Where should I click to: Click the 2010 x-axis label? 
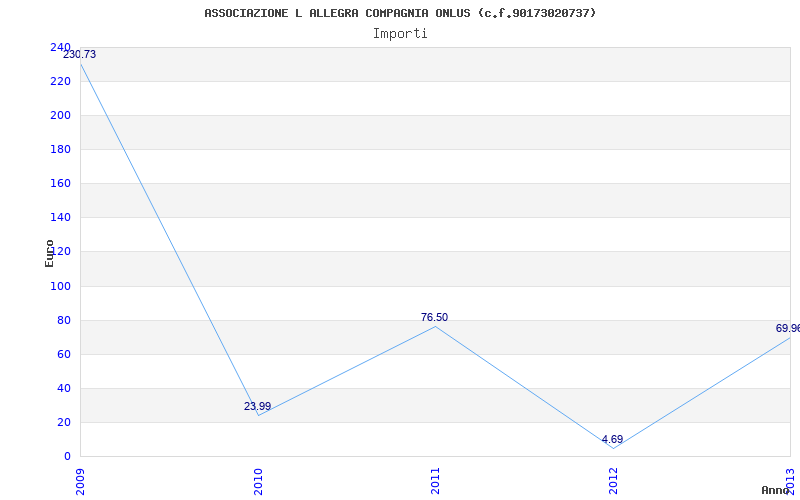258,482
